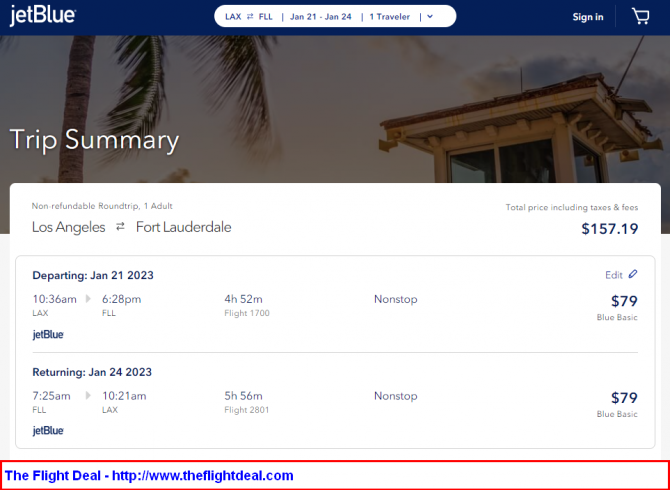The image size is (670, 490).
Task: Click 'Non-refundable Roundtrip, 1 Adult' text
Action: tap(102, 206)
